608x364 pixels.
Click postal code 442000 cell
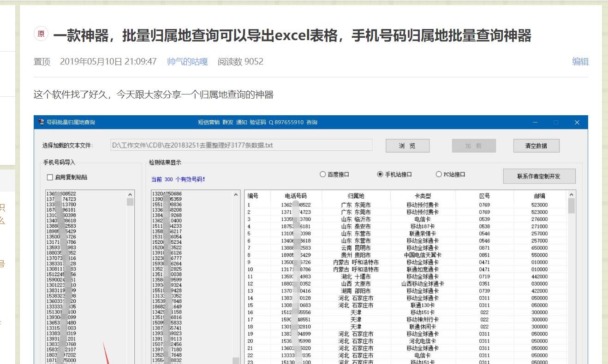(539, 276)
